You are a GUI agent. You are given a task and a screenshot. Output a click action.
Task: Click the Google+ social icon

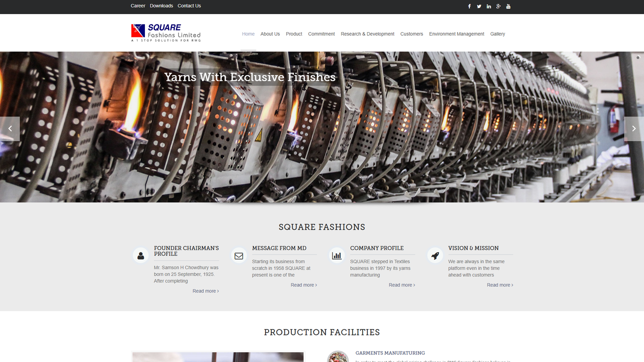pyautogui.click(x=498, y=6)
